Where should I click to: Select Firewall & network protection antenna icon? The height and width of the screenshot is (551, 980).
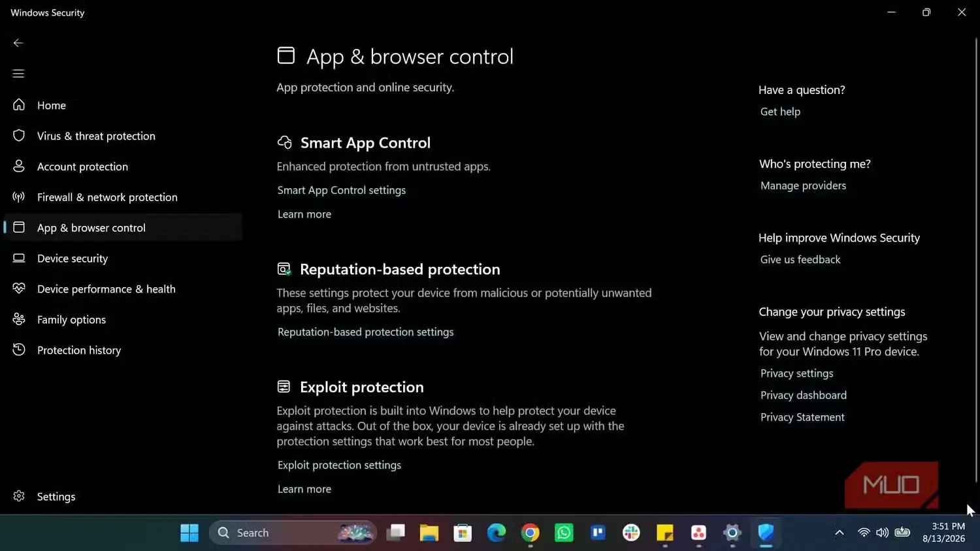pyautogui.click(x=19, y=197)
